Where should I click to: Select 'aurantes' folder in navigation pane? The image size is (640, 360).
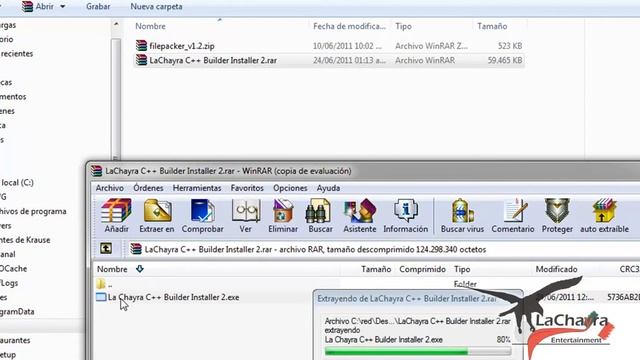15,340
